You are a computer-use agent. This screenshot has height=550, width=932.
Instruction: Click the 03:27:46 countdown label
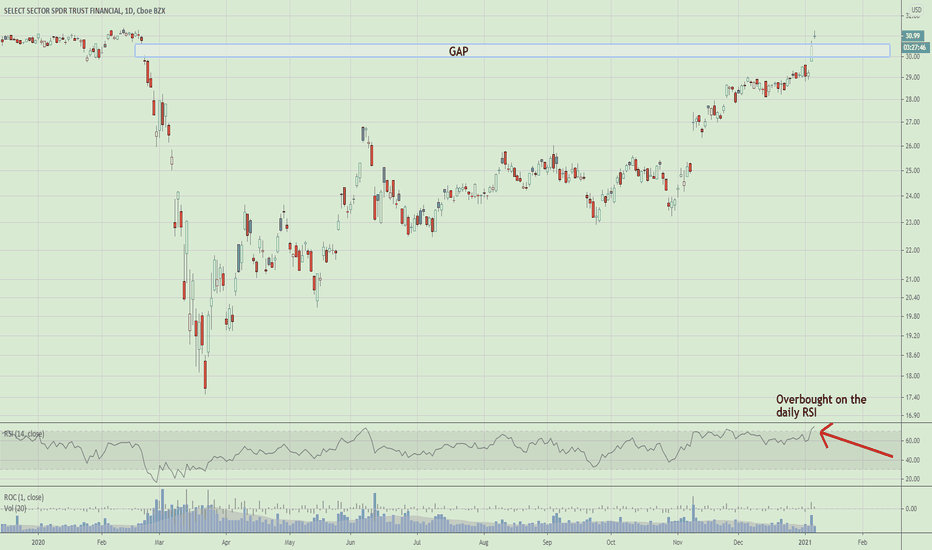pos(915,48)
